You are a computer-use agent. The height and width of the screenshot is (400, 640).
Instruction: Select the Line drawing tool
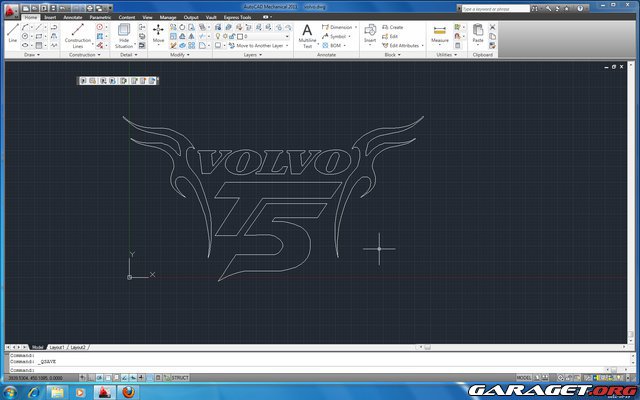point(12,32)
